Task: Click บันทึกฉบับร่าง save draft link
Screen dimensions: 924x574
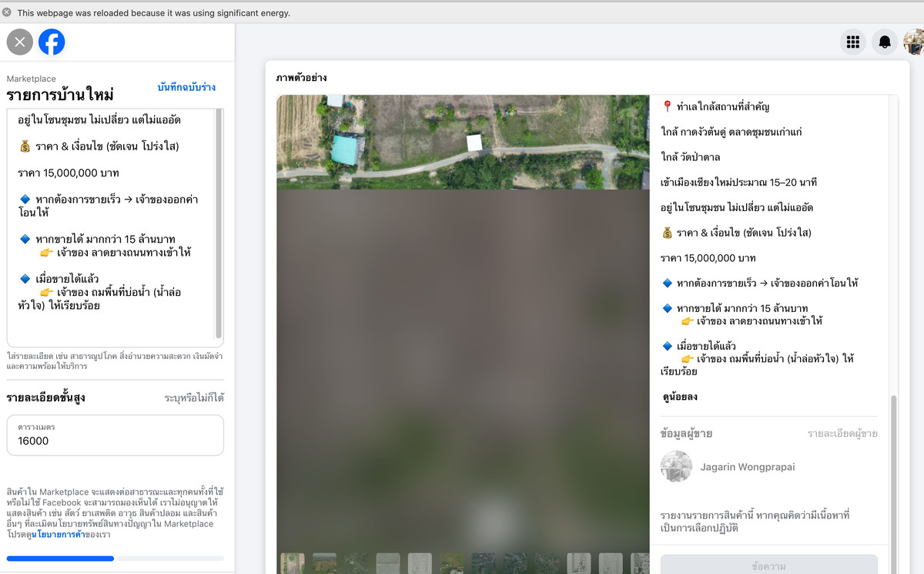Action: [186, 87]
